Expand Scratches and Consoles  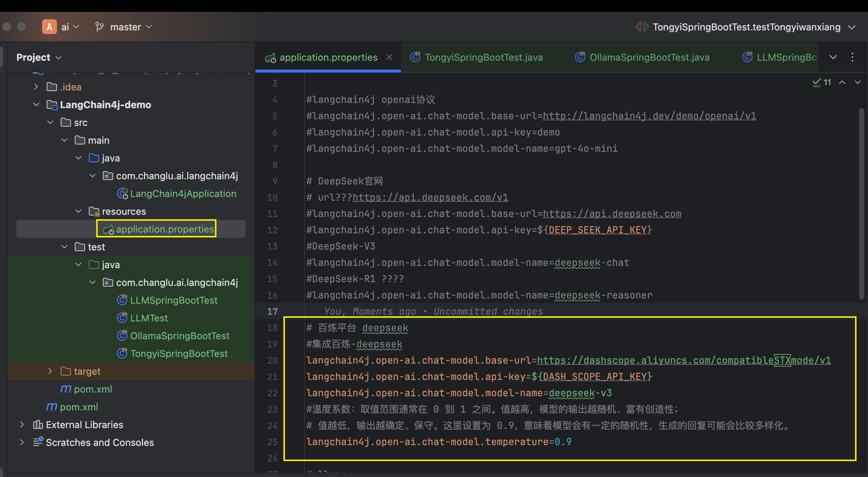[x=22, y=442]
